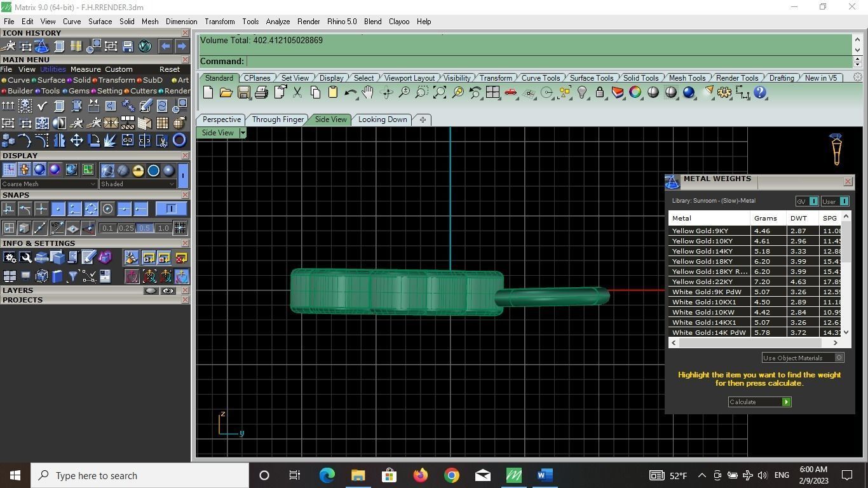Save the model using the floppy disk icon
868x488 pixels.
click(243, 93)
